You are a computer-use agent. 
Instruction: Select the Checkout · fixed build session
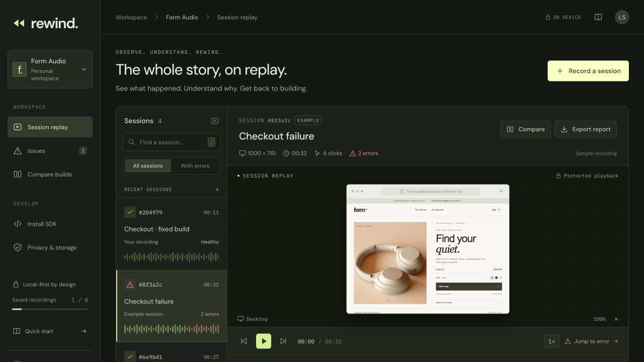[172, 234]
